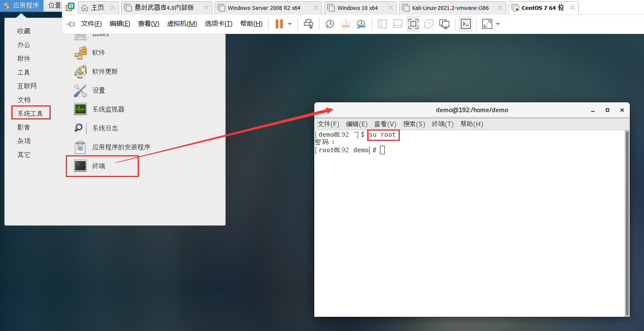644x331 pixels.
Task: Select the CentOS 7 64 位 tab
Action: [543, 8]
